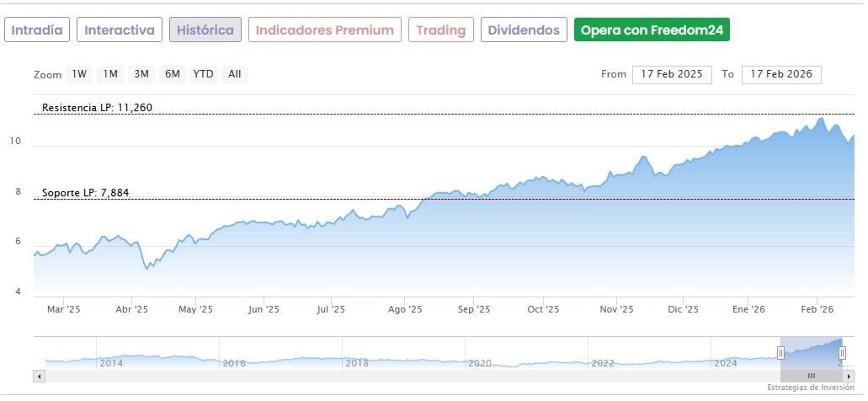The height and width of the screenshot is (401, 868).
Task: Go to the Trading tab
Action: pyautogui.click(x=440, y=30)
